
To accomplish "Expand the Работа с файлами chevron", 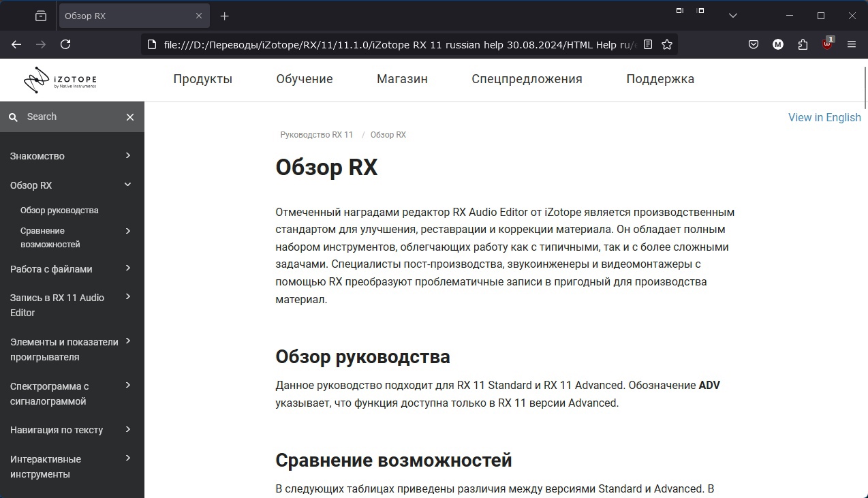I will point(128,268).
